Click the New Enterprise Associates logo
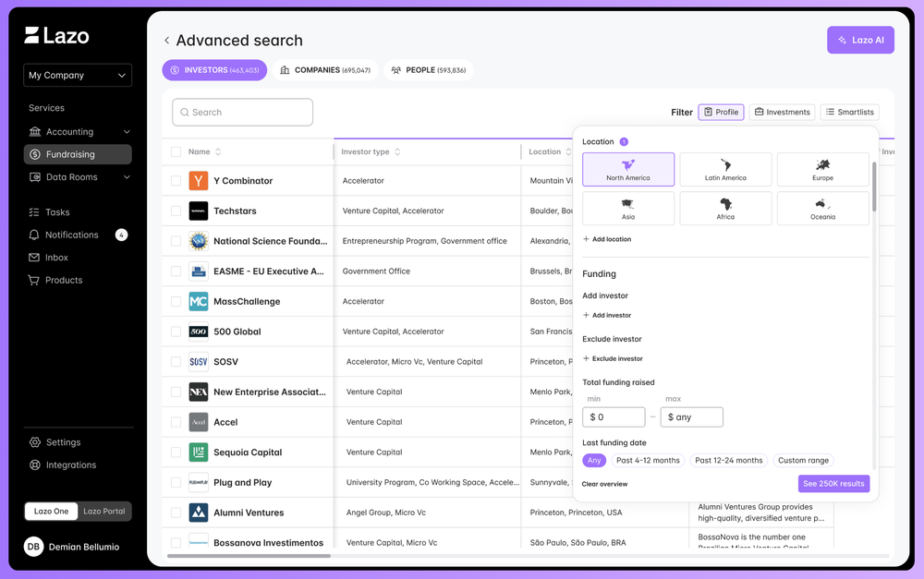The height and width of the screenshot is (579, 924). pos(199,392)
